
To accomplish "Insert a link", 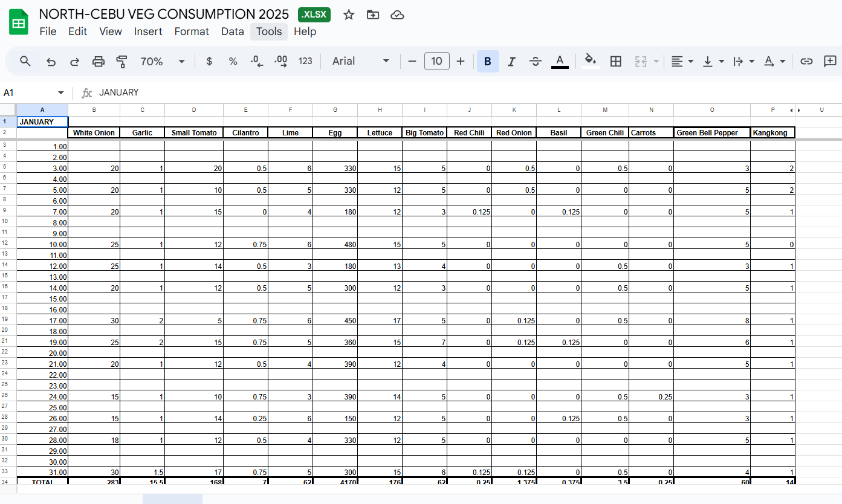I will point(806,61).
